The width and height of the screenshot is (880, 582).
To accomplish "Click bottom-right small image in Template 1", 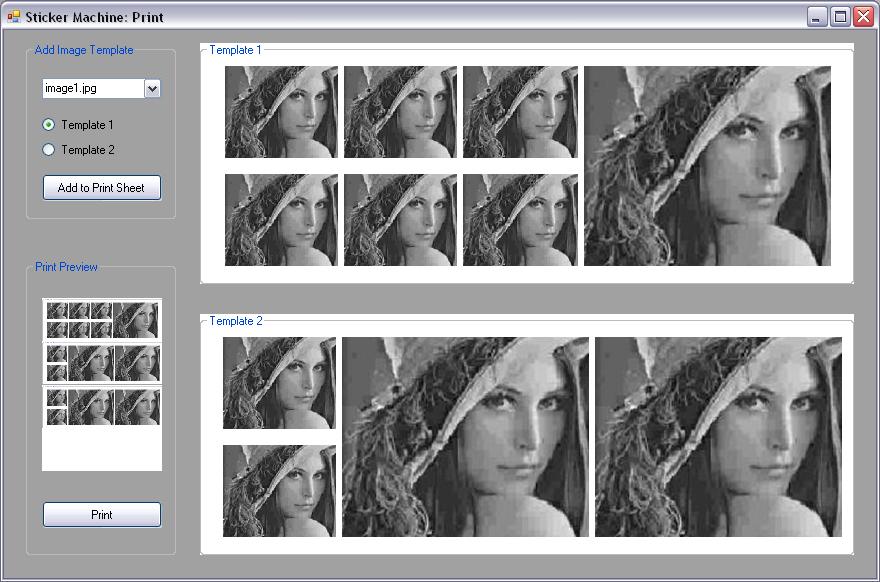I will pyautogui.click(x=520, y=220).
